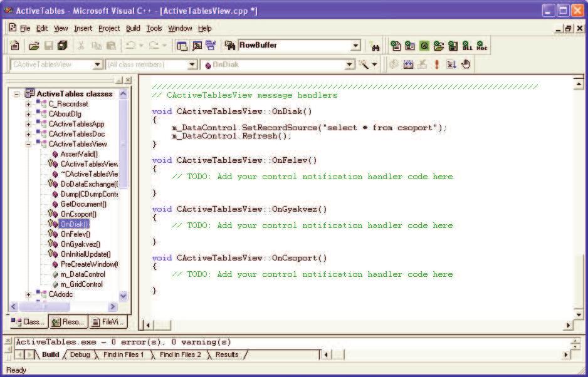Toggle the Output pane button
The height and width of the screenshot is (377, 588).
click(x=197, y=46)
